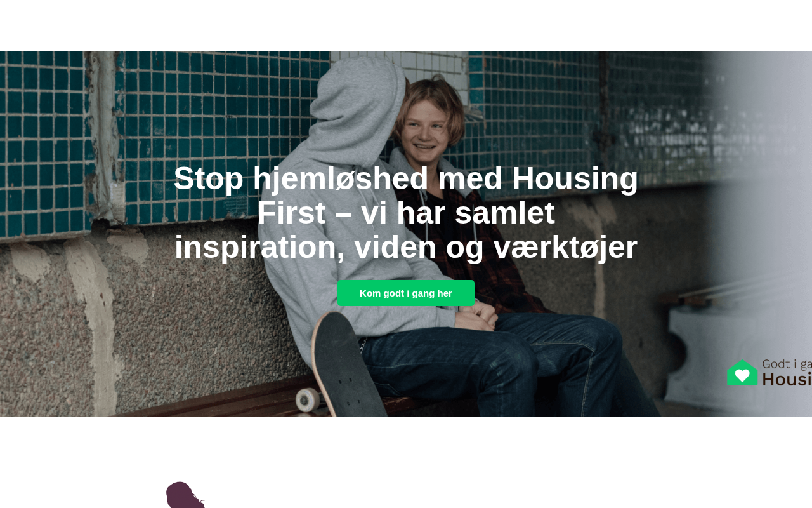Select the 'Godt i ga' logo text
Screen dimensions: 812x508
tap(787, 364)
